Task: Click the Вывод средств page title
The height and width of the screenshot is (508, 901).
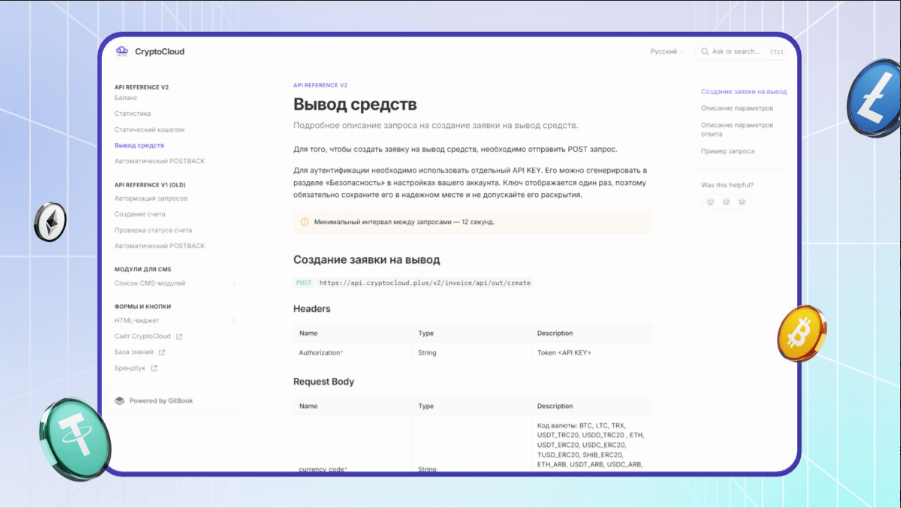Action: click(355, 105)
